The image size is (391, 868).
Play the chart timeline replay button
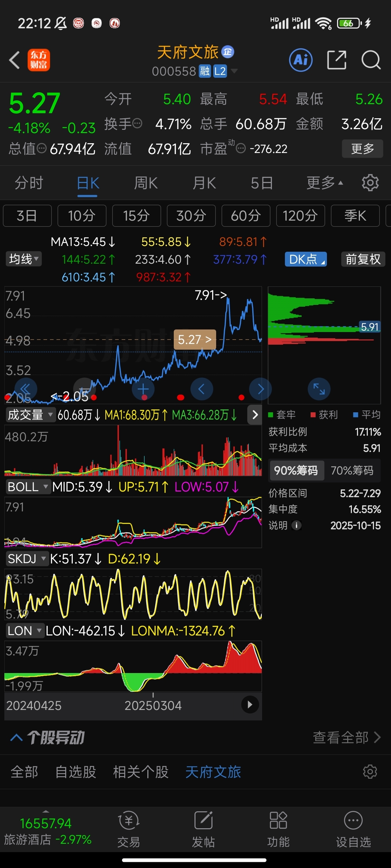250,705
